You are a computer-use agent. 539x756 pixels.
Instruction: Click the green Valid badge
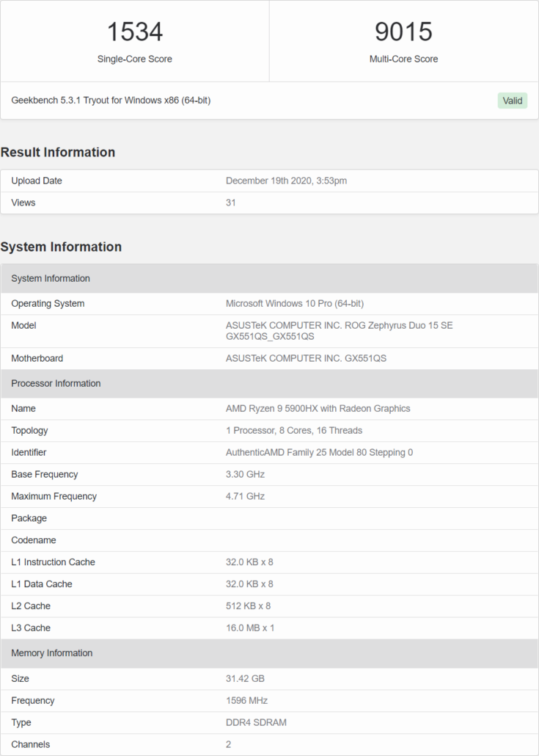point(513,101)
